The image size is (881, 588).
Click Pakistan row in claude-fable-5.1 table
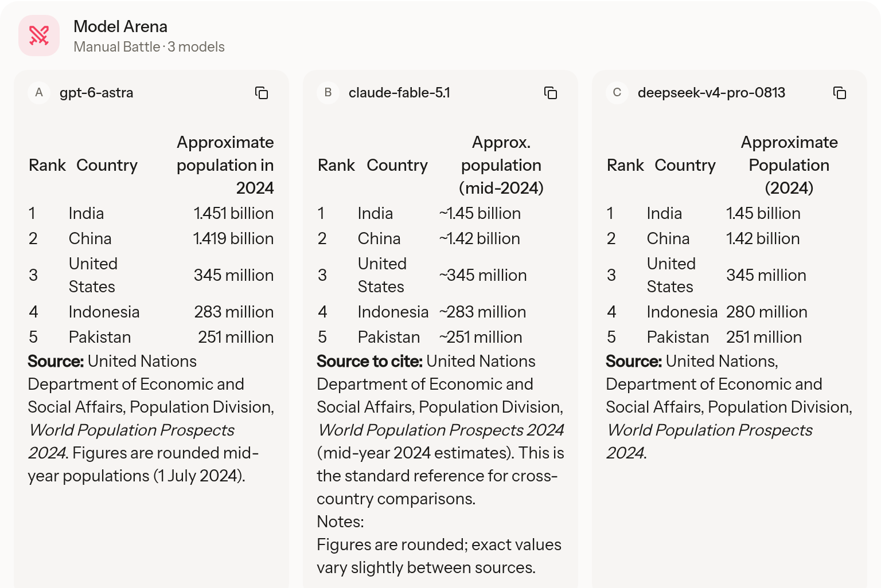pos(440,337)
